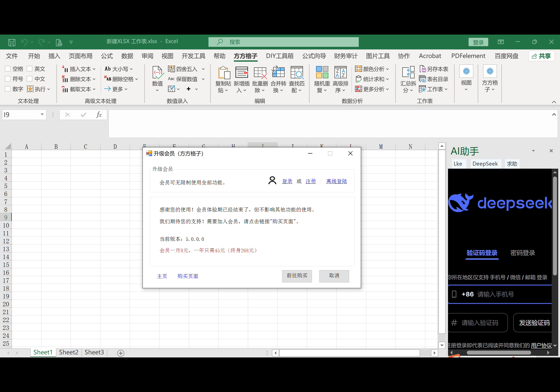The image size is (560, 392).
Task: Click 前往购买 button in dialog
Action: tap(297, 276)
